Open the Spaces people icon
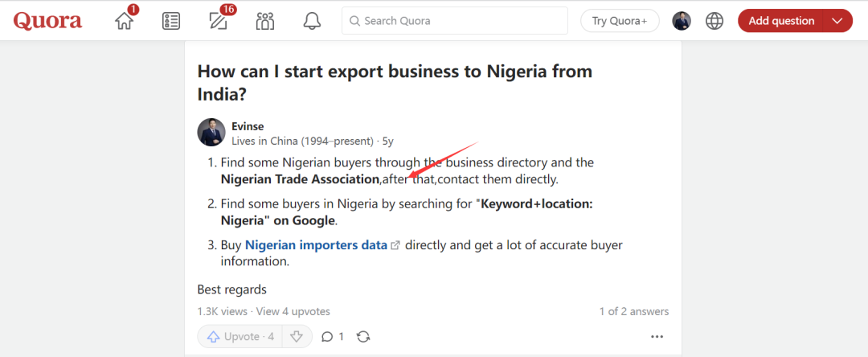The width and height of the screenshot is (868, 357). pyautogui.click(x=265, y=21)
